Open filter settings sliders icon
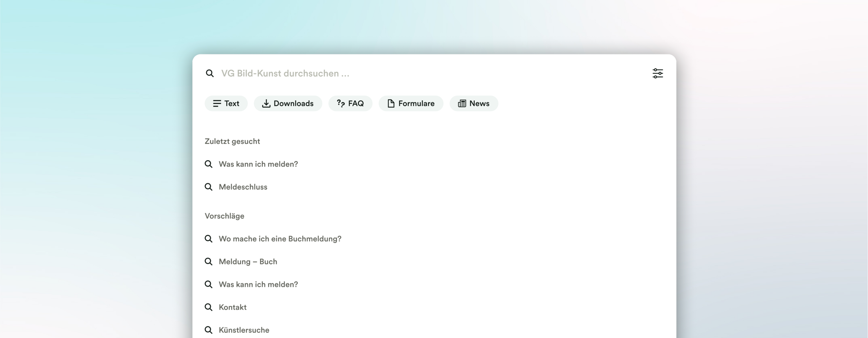Screen dimensions: 868x338 (657, 73)
